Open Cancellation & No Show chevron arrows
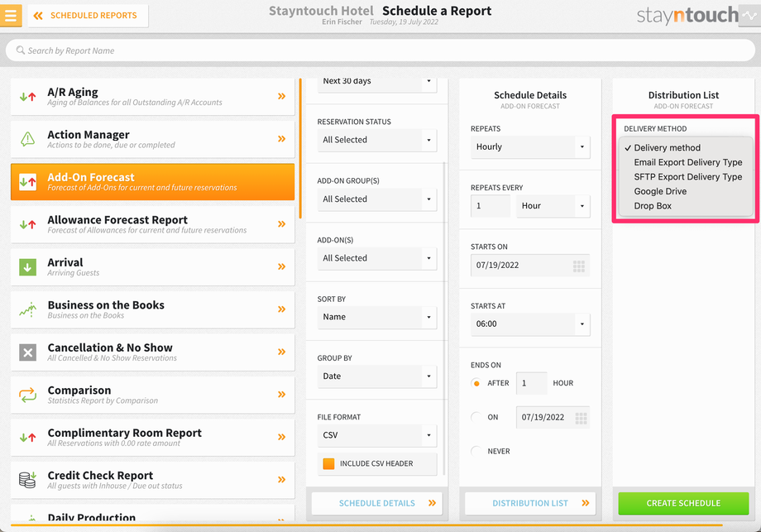The height and width of the screenshot is (532, 761). click(281, 352)
